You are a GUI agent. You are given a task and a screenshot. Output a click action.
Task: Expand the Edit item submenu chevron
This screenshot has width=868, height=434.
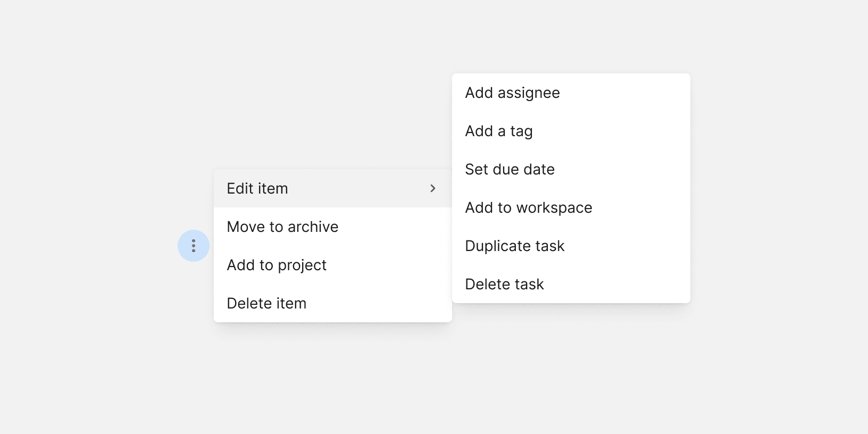tap(432, 188)
